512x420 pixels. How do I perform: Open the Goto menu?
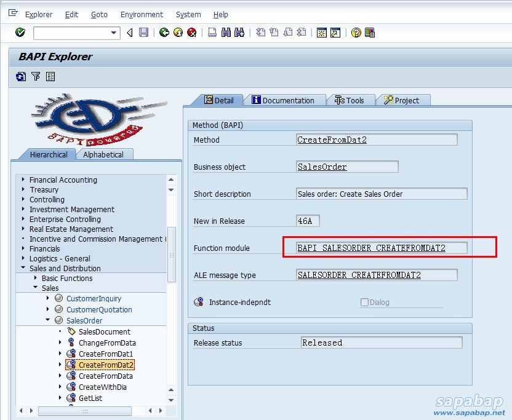click(x=99, y=15)
